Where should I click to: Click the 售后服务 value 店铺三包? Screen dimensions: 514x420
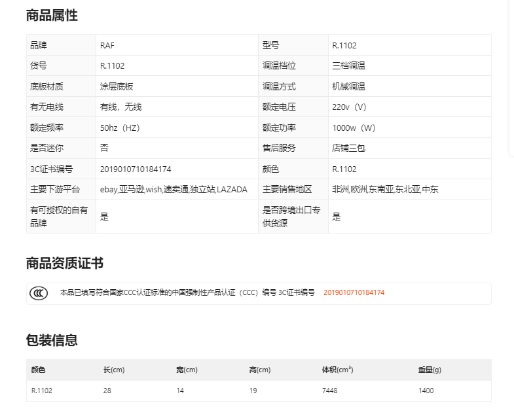point(348,149)
